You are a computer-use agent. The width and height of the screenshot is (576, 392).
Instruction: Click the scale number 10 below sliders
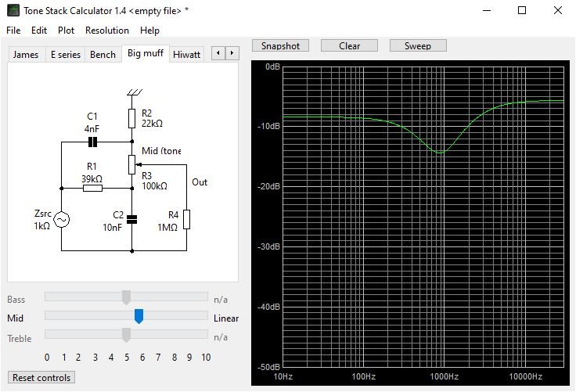click(206, 357)
